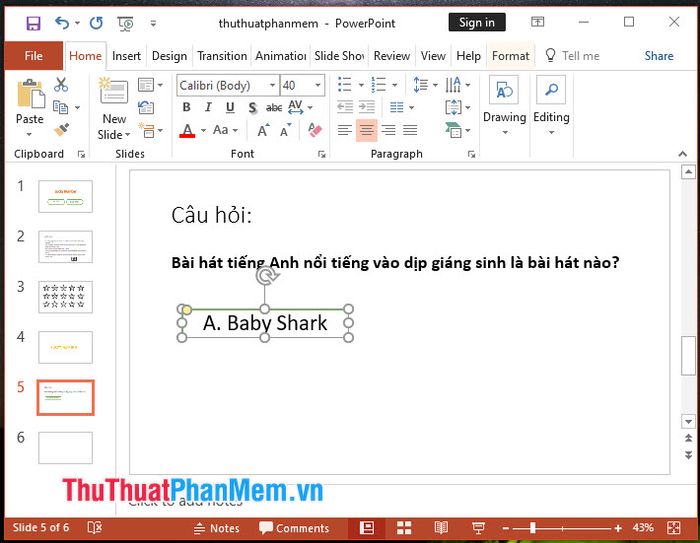Expand the Drawing group dropdown

click(x=504, y=132)
